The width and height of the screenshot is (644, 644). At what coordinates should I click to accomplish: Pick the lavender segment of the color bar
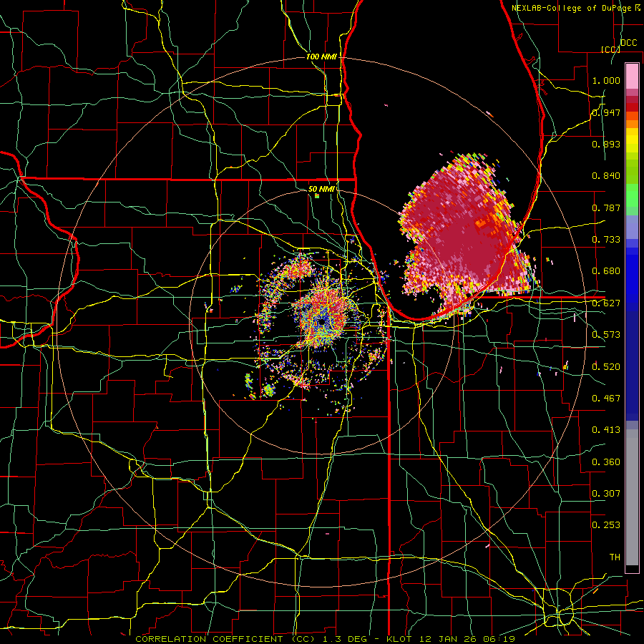632,227
